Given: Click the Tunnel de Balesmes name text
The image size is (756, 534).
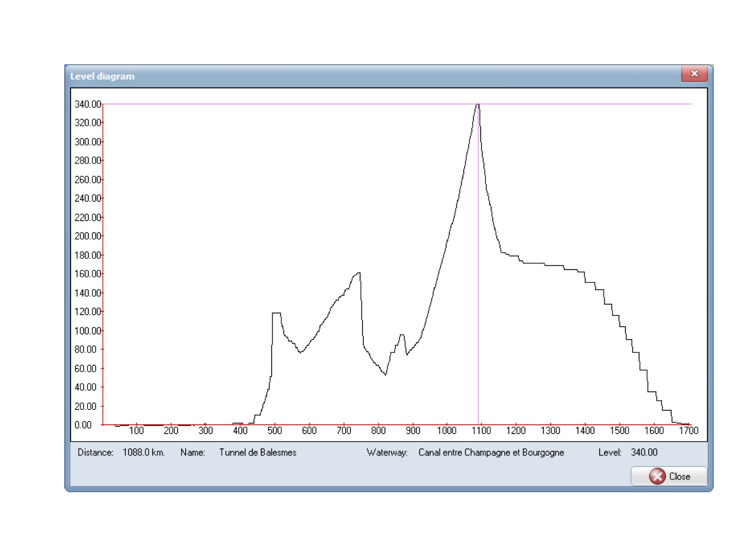Looking at the screenshot, I should [x=258, y=453].
